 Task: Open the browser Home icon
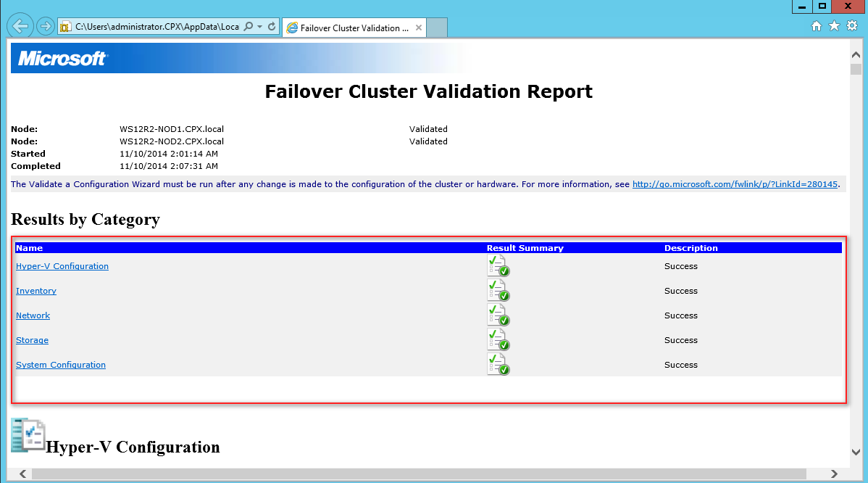point(817,26)
